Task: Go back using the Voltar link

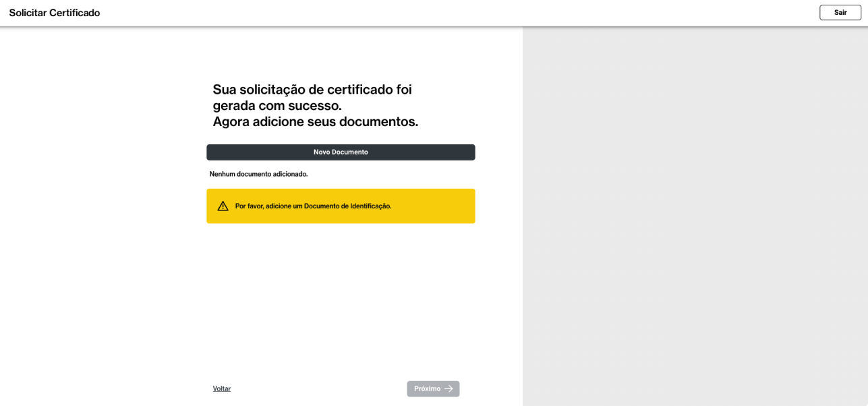Action: 222,389
